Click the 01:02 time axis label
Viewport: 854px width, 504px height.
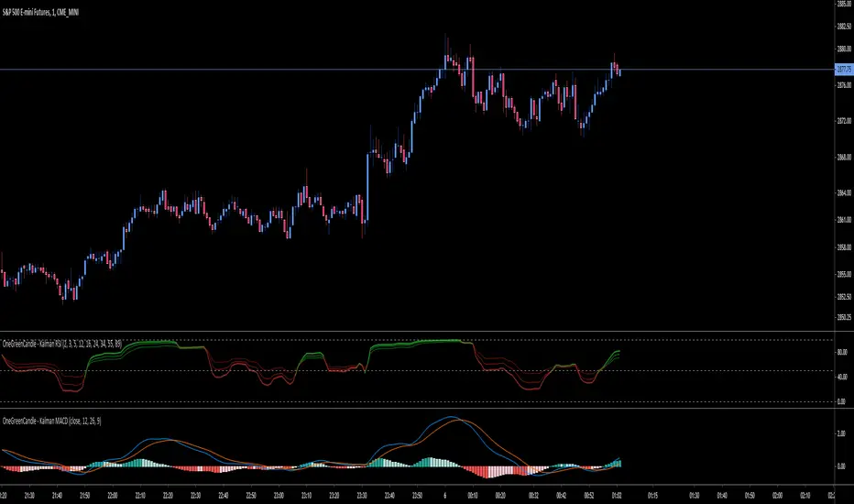click(x=617, y=496)
